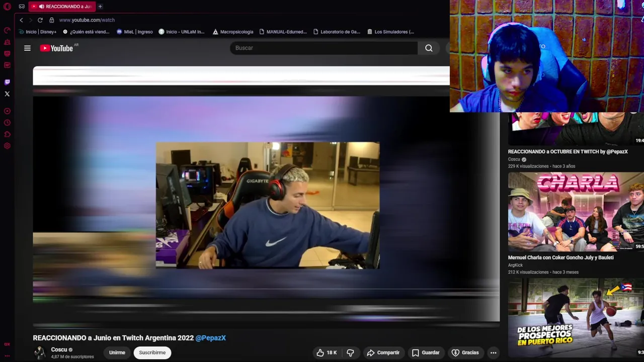Open Inicio | Disney+ bookmark
The height and width of the screenshot is (362, 644).
coord(37,32)
